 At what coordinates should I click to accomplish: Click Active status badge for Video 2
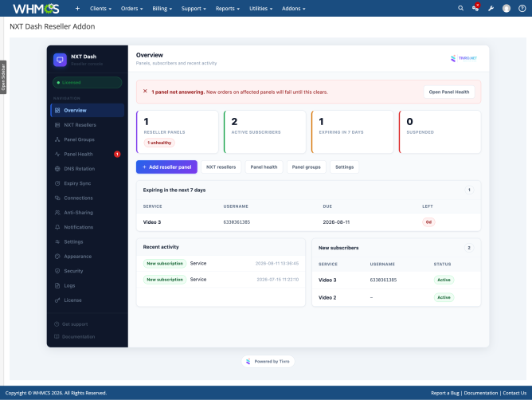pyautogui.click(x=444, y=297)
